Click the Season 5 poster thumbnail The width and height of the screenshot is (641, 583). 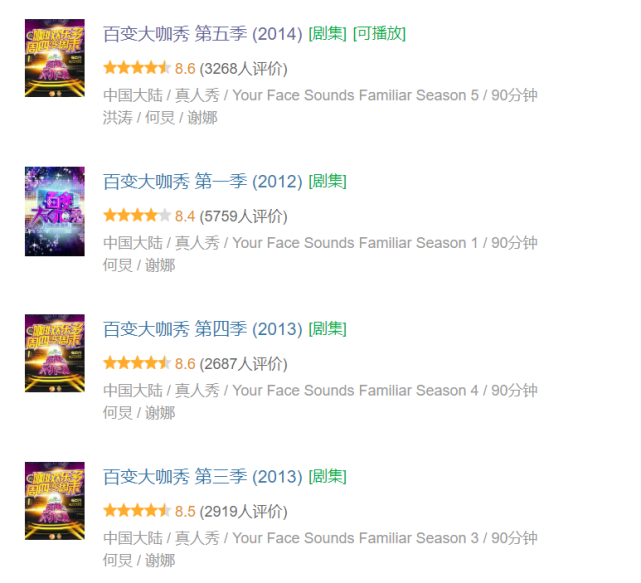[x=55, y=58]
